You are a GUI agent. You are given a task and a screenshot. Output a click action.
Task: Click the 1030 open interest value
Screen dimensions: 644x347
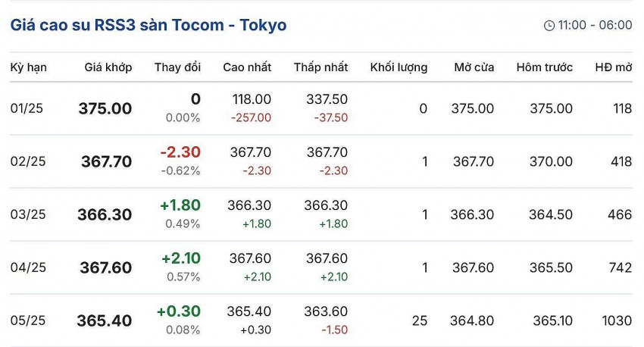[617, 320]
